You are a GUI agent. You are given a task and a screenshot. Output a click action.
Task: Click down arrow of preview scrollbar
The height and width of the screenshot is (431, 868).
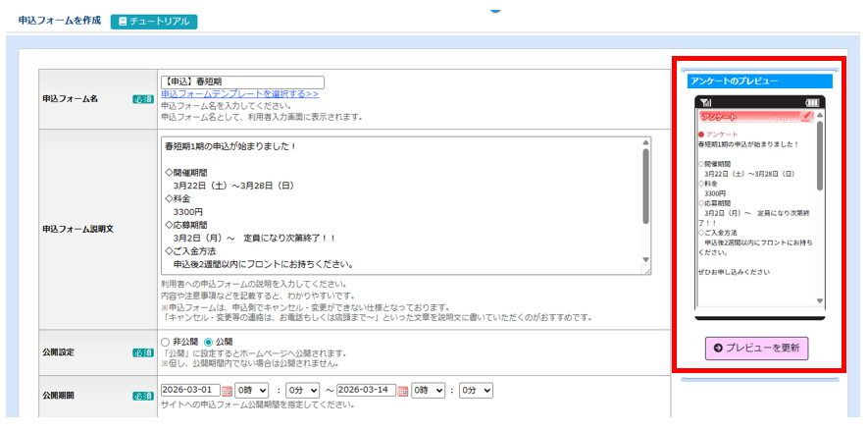click(x=820, y=299)
